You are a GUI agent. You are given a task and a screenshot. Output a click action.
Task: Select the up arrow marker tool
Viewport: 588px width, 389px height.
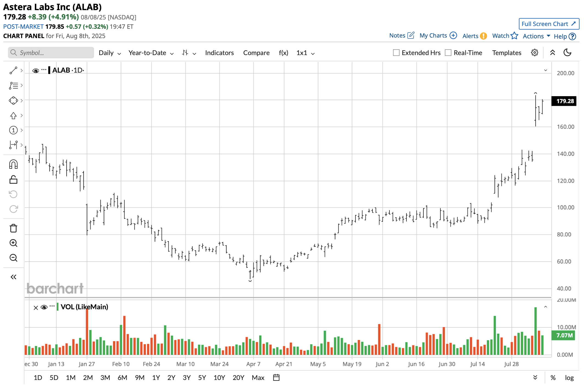click(13, 115)
